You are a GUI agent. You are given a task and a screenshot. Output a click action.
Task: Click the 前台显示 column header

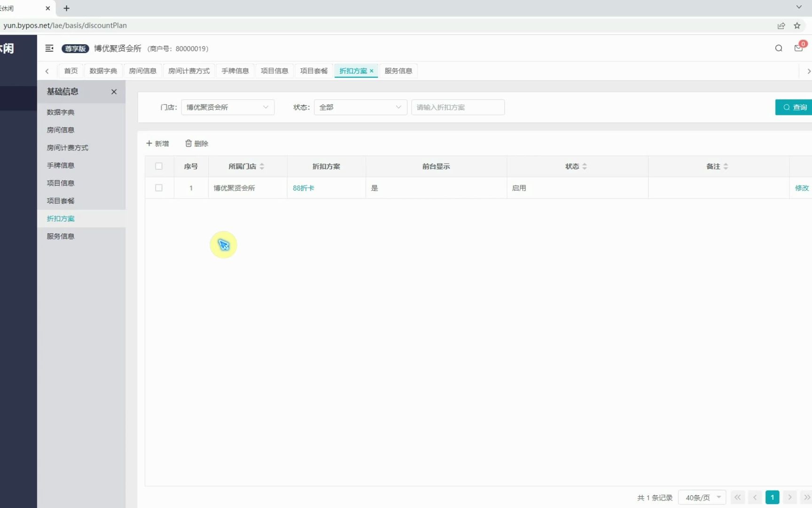click(x=436, y=166)
